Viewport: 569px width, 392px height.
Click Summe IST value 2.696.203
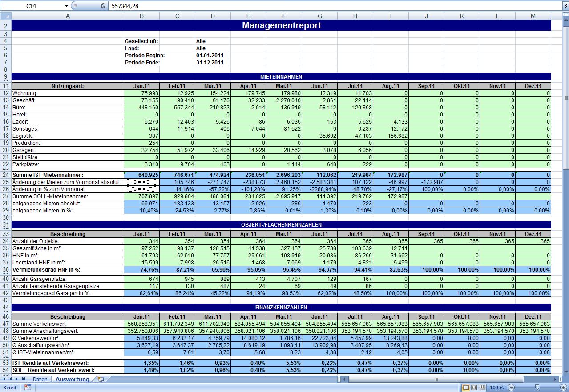284,175
